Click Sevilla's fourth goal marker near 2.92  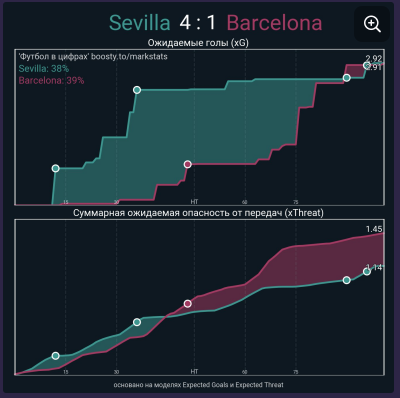(367, 65)
